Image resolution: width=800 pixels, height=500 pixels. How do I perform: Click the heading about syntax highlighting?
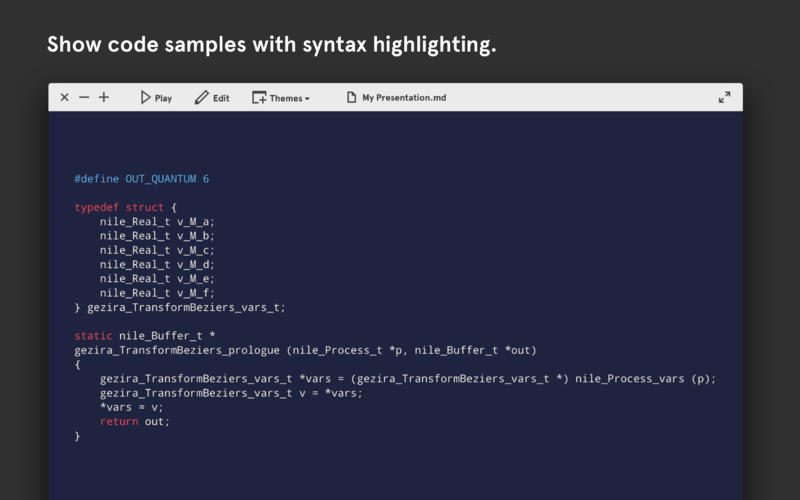point(272,45)
